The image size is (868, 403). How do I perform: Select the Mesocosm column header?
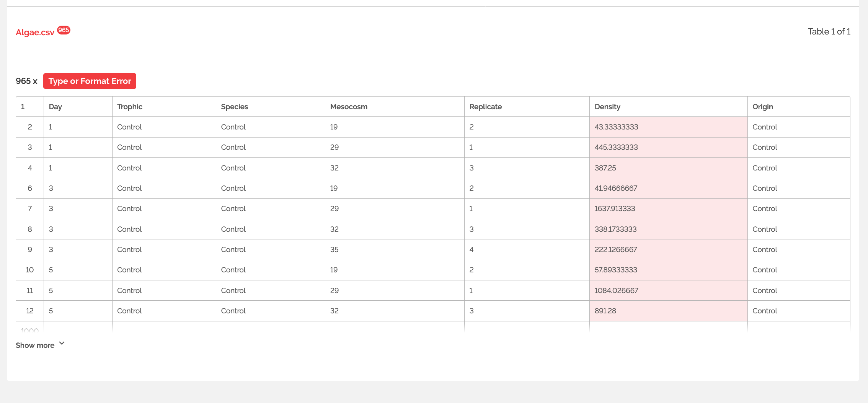coord(395,106)
